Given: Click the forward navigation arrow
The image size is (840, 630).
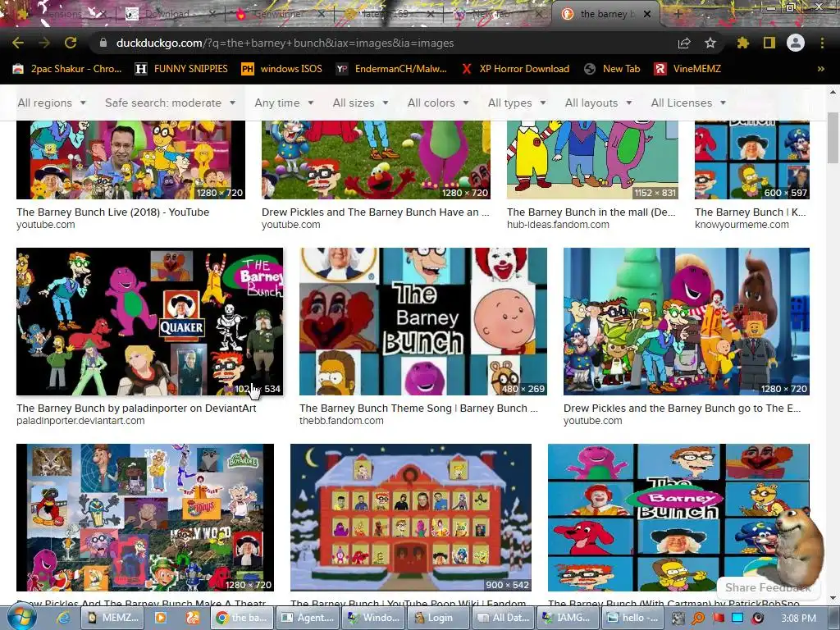Looking at the screenshot, I should (44, 43).
